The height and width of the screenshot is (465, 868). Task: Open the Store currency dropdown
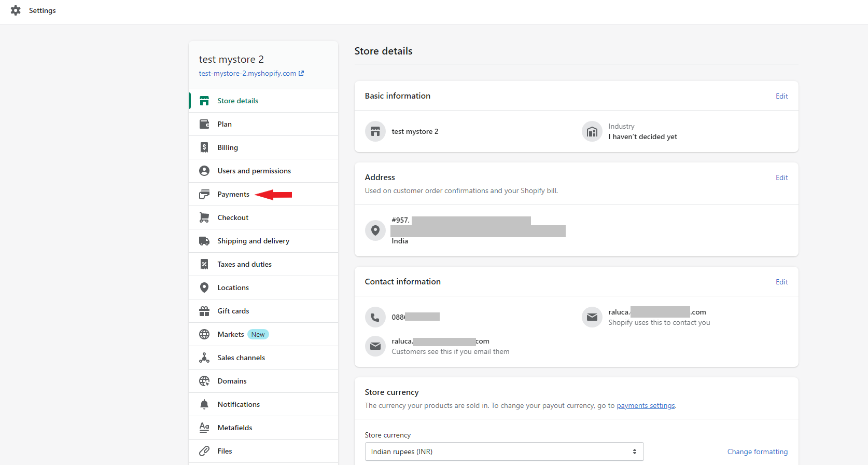(504, 452)
